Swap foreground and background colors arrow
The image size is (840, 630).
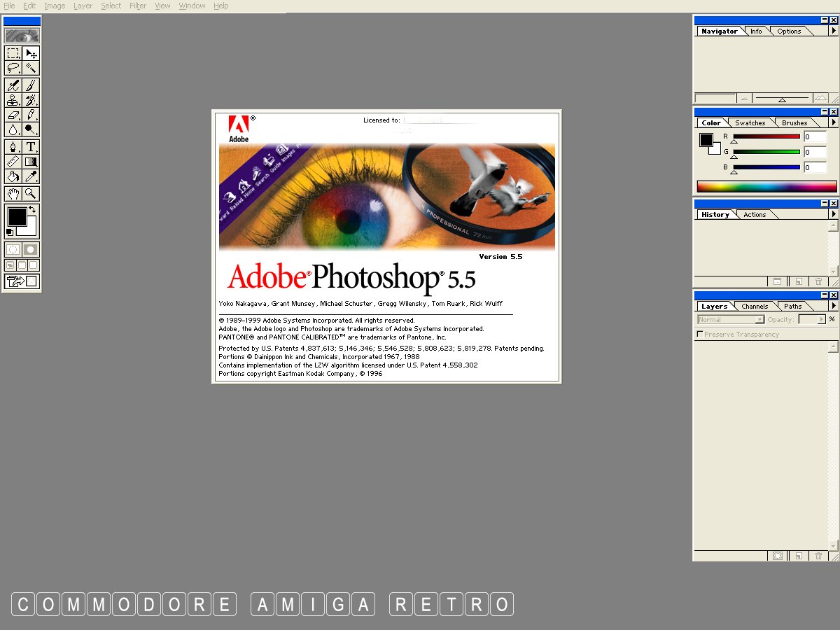click(x=32, y=209)
